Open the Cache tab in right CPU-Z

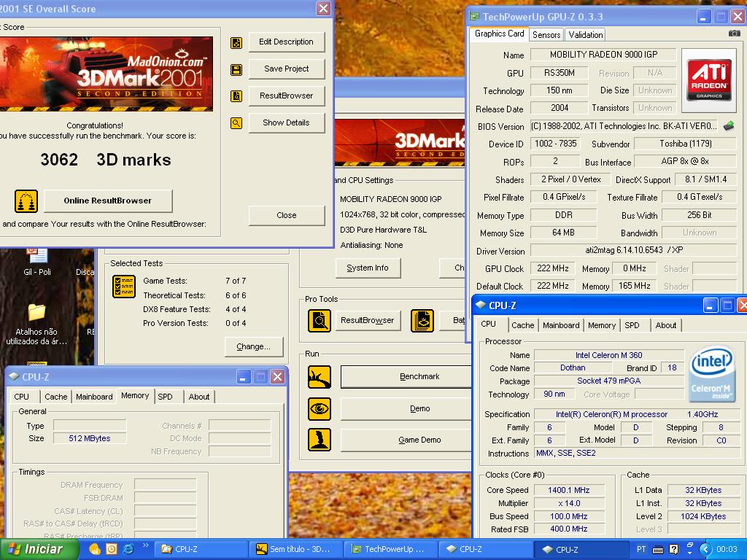[522, 325]
